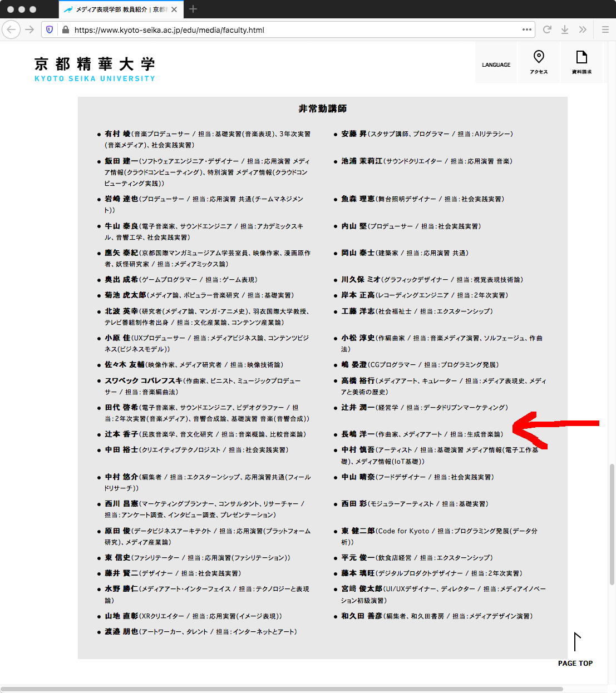Select the name 岸本 正高
This screenshot has height=693, width=616.
[x=358, y=295]
